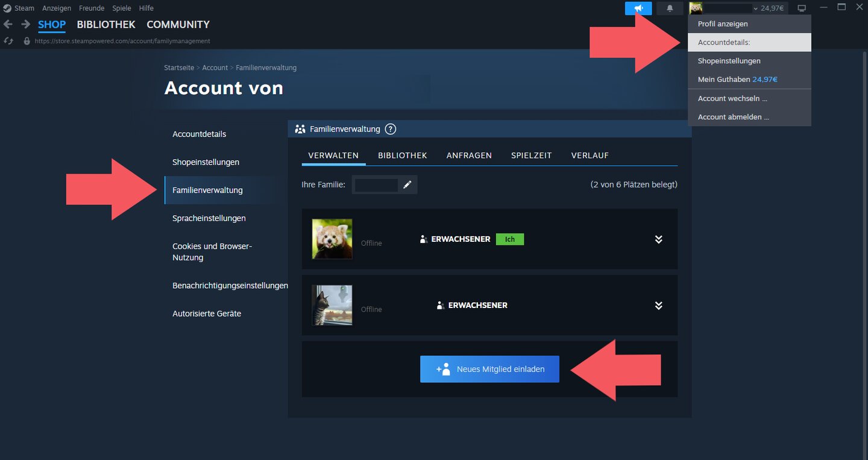Mute the volume via the speaker icon

(638, 8)
